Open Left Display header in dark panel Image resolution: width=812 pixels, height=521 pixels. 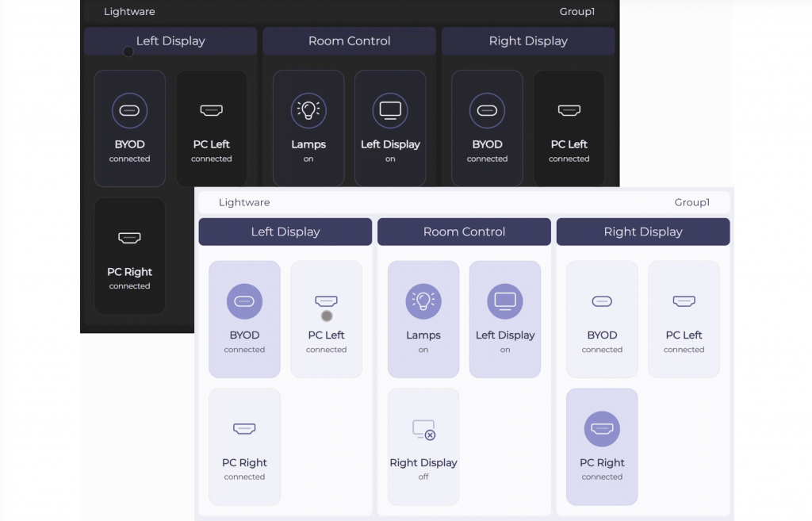(x=170, y=41)
